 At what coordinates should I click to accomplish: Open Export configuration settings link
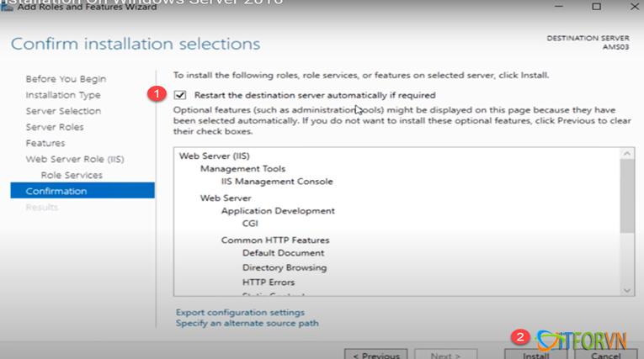[x=240, y=312]
